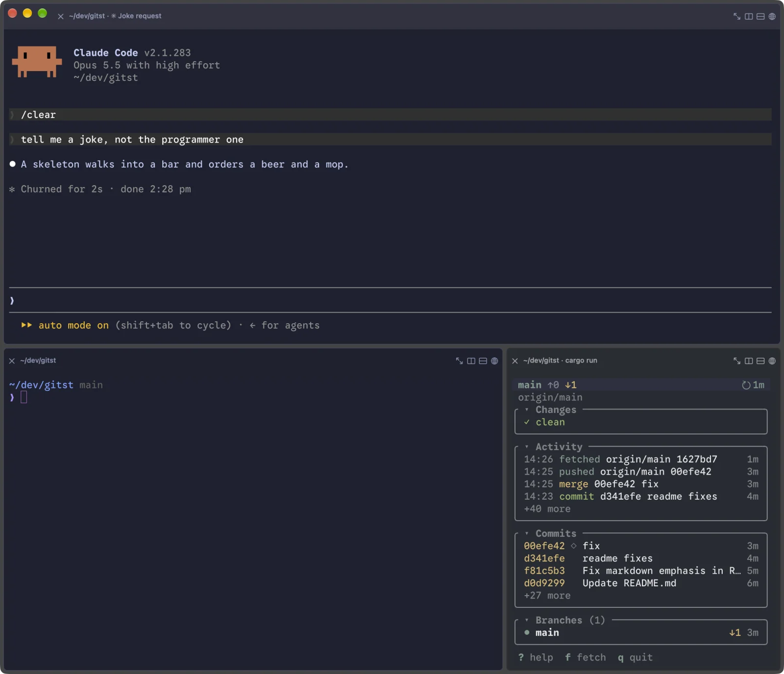The image size is (784, 674).
Task: Click the '← for agents' hint text
Action: click(285, 325)
